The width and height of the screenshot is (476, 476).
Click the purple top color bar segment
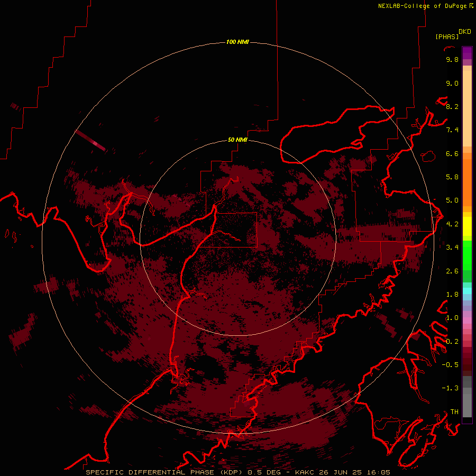(467, 53)
